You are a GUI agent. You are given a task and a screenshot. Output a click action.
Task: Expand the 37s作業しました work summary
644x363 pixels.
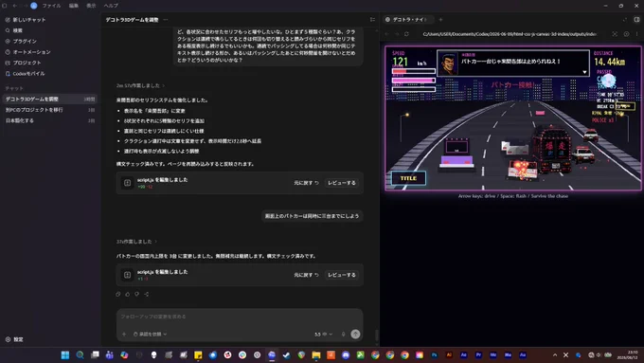click(x=136, y=242)
